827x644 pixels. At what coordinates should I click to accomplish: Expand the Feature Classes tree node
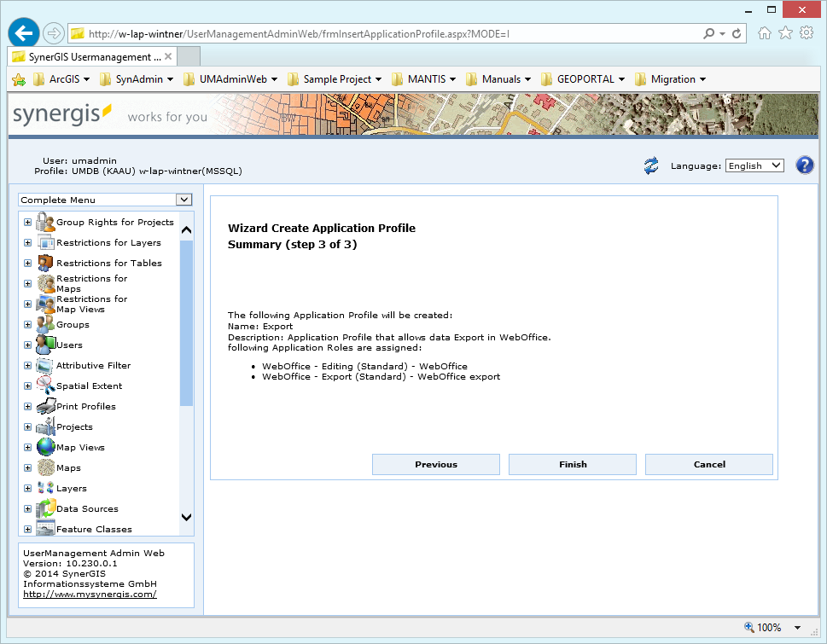pos(26,529)
